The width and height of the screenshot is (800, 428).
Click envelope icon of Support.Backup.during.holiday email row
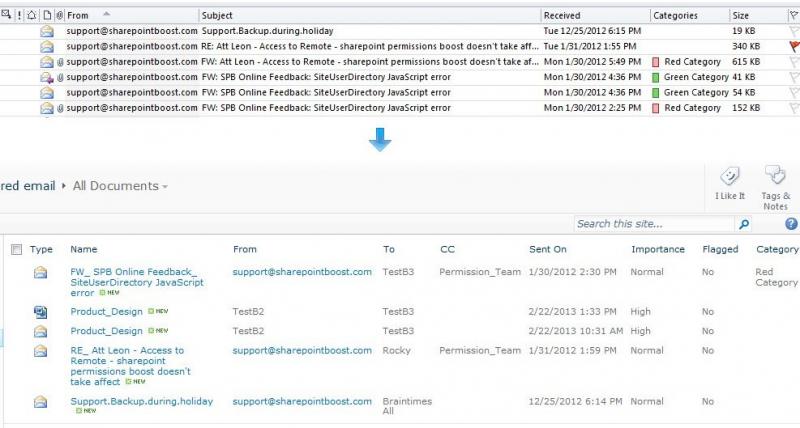(46, 31)
